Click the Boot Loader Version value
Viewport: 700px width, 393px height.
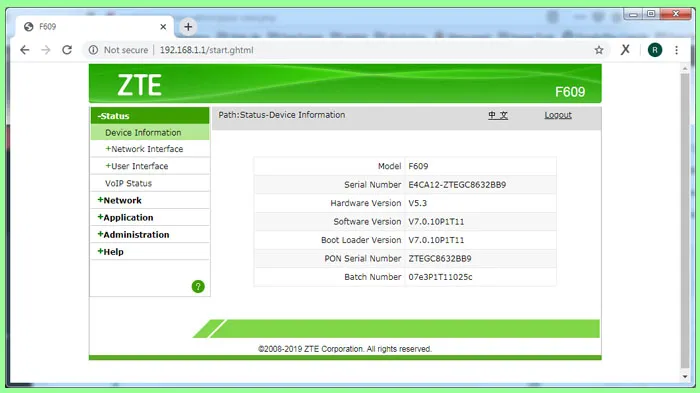[x=436, y=240]
